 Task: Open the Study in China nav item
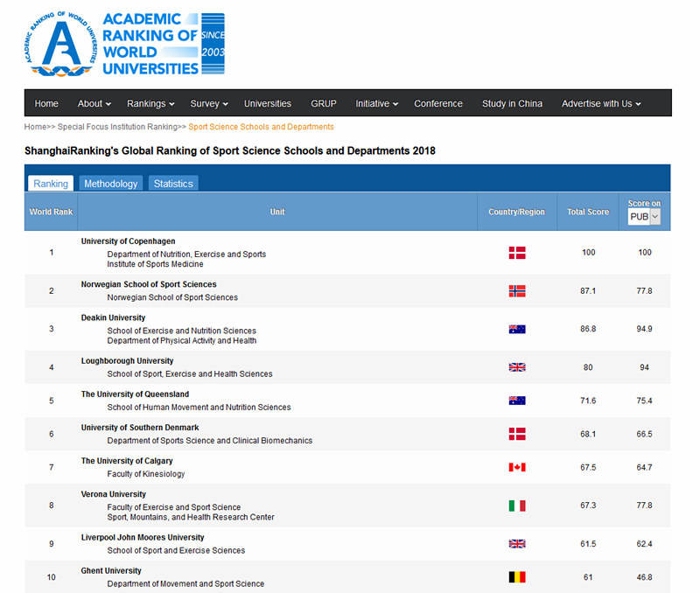(x=512, y=103)
